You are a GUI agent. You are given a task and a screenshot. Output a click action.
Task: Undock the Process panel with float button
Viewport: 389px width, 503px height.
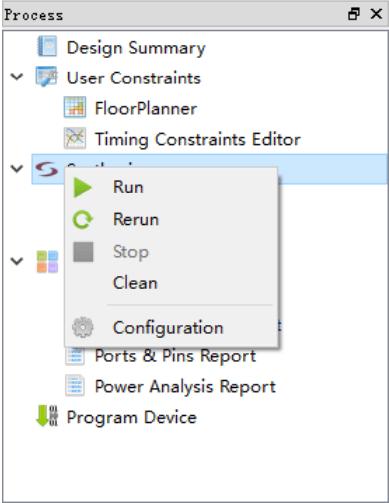coord(354,14)
